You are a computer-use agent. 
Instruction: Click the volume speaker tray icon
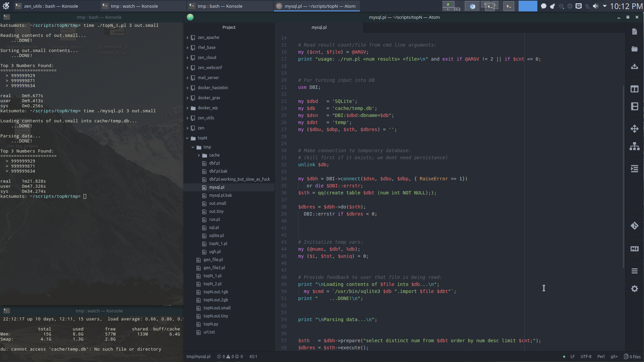595,6
